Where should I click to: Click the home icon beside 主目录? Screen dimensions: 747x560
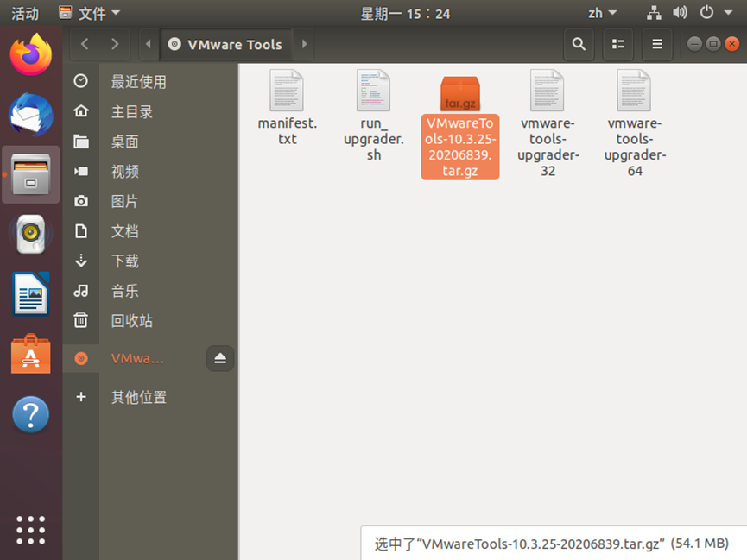[81, 111]
